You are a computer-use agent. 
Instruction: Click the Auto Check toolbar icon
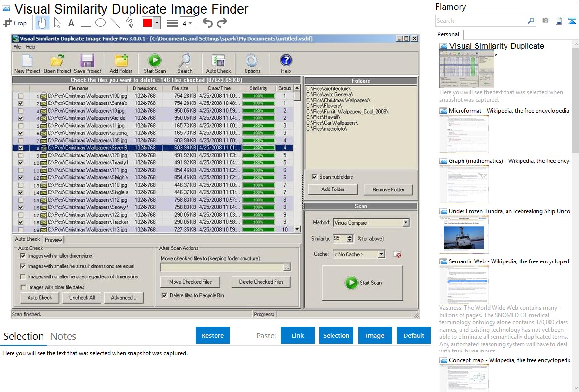coord(218,63)
